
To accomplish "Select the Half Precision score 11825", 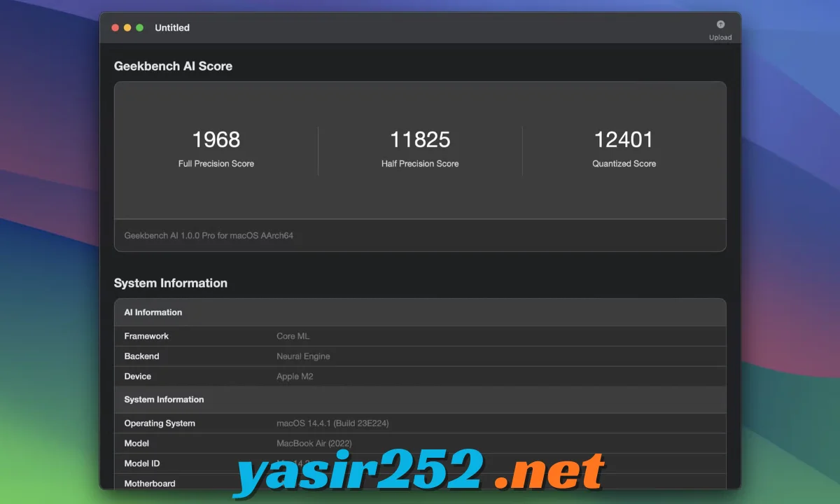I will [x=420, y=139].
